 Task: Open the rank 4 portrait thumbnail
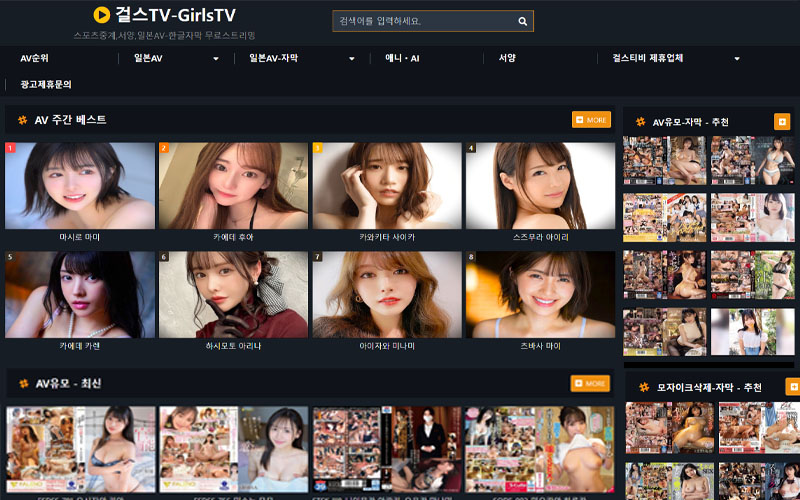[x=540, y=186]
